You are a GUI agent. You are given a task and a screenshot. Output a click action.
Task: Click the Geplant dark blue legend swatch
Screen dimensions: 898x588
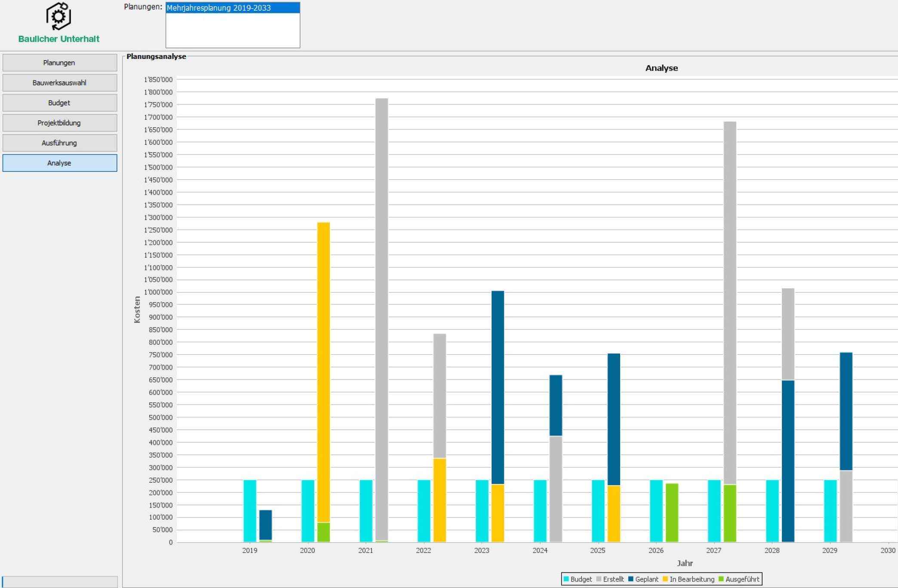[631, 579]
